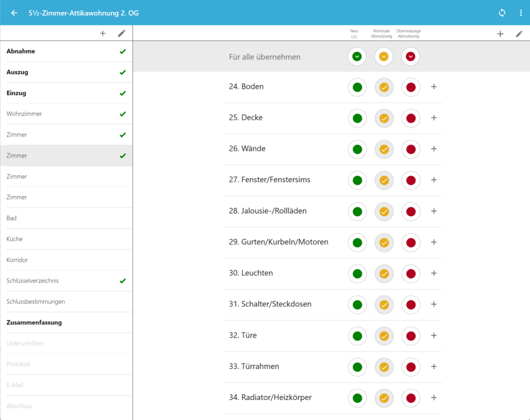Edit sidebar sections with pencil icon
Screen dimensions: 530x420
[121, 33]
